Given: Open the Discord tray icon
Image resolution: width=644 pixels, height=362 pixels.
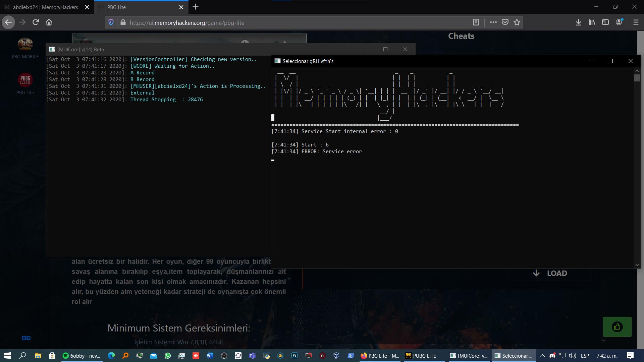Looking at the screenshot, I should (552, 356).
